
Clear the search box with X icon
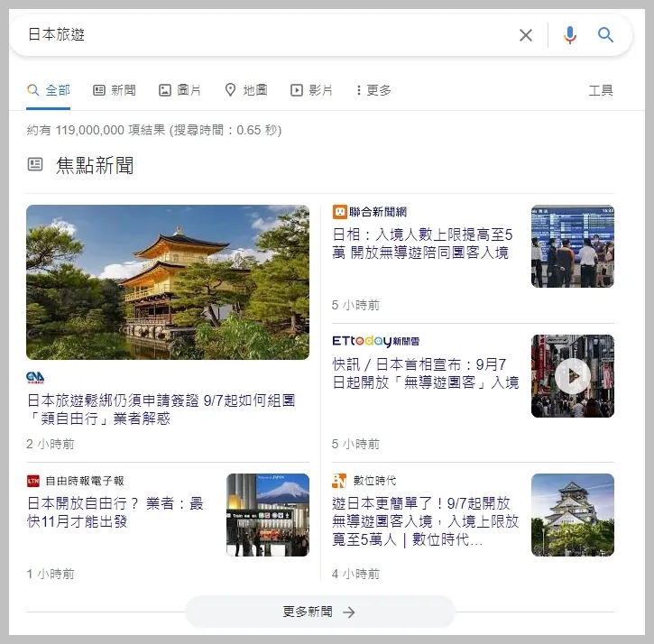526,35
